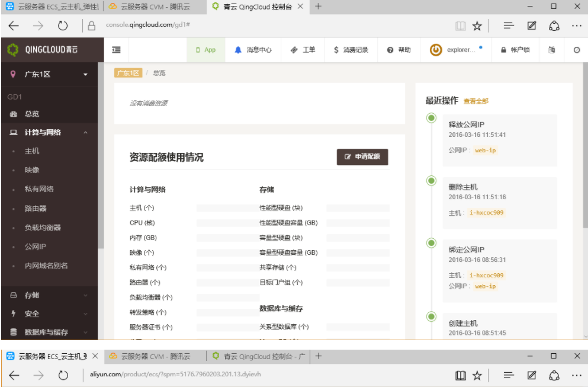Viewport: 588px width, 387px height.
Task: Collapse sidebar with the menu toggle icon
Action: tap(116, 50)
